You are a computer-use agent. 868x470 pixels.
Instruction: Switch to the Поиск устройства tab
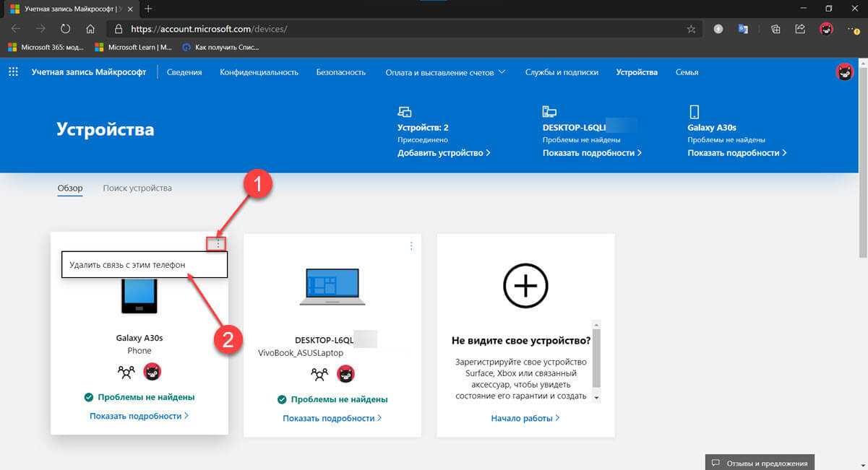[x=137, y=188]
